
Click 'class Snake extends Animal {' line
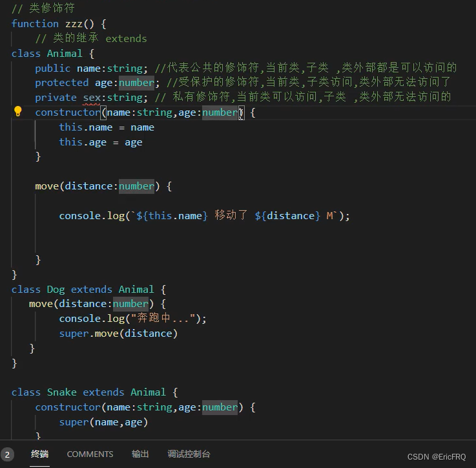coord(95,392)
